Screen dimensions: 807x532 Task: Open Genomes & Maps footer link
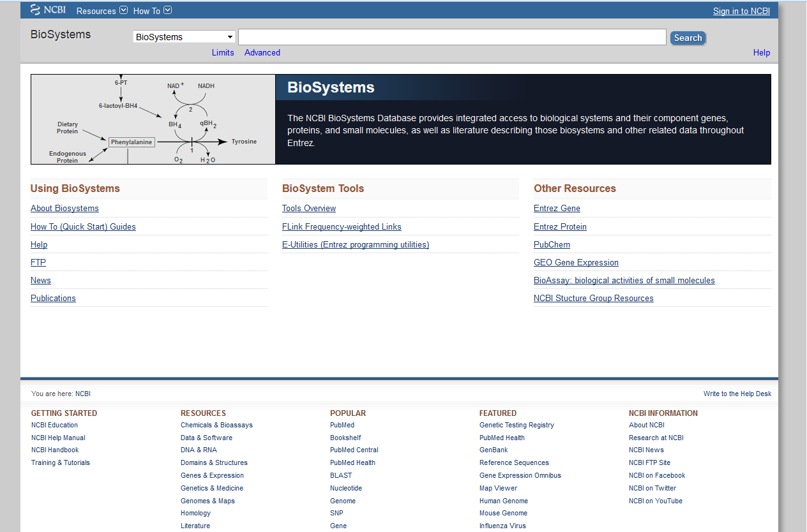click(207, 501)
